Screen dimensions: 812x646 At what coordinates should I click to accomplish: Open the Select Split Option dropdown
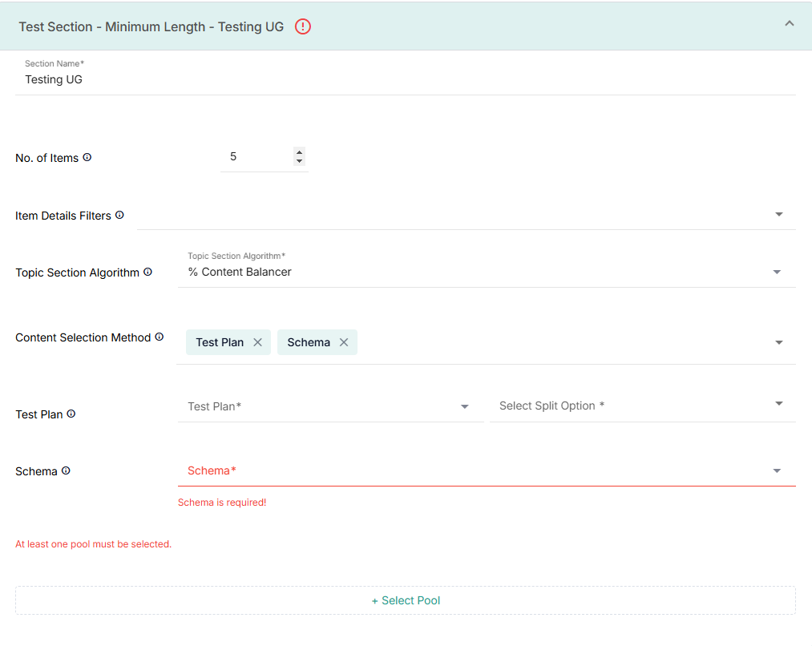pos(778,404)
